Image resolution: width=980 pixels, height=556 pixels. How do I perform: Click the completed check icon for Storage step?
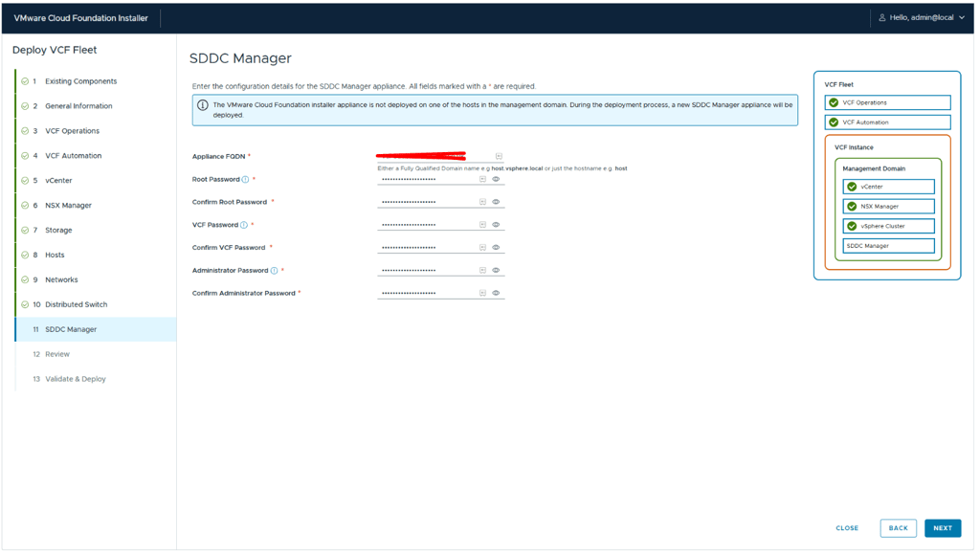click(25, 230)
